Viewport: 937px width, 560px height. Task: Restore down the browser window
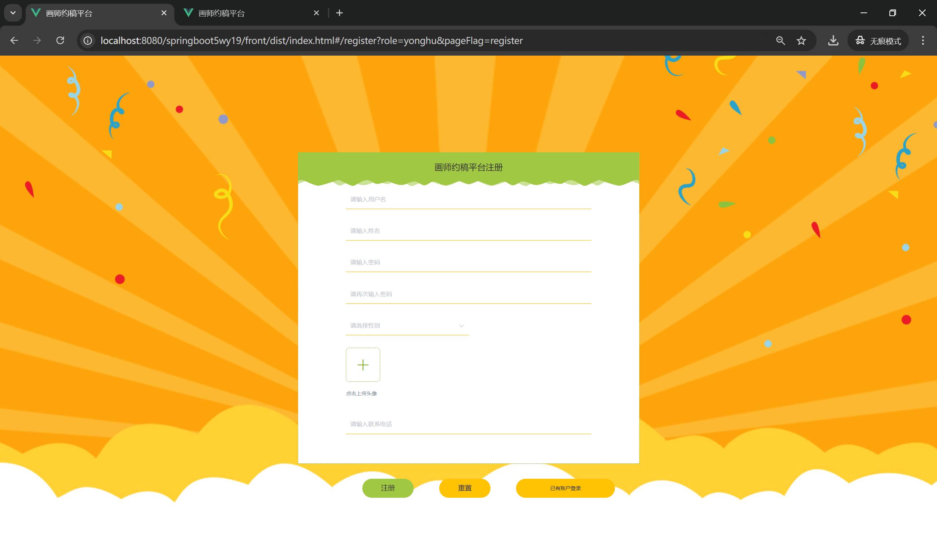point(892,13)
